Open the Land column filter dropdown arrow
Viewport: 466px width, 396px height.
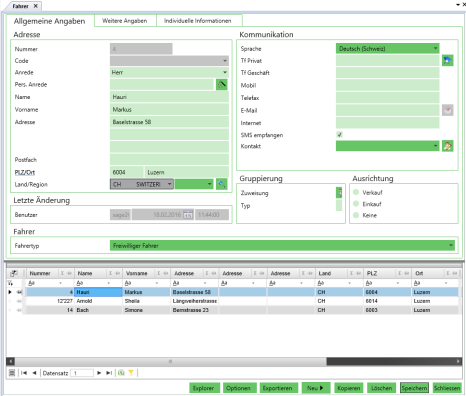point(349,283)
